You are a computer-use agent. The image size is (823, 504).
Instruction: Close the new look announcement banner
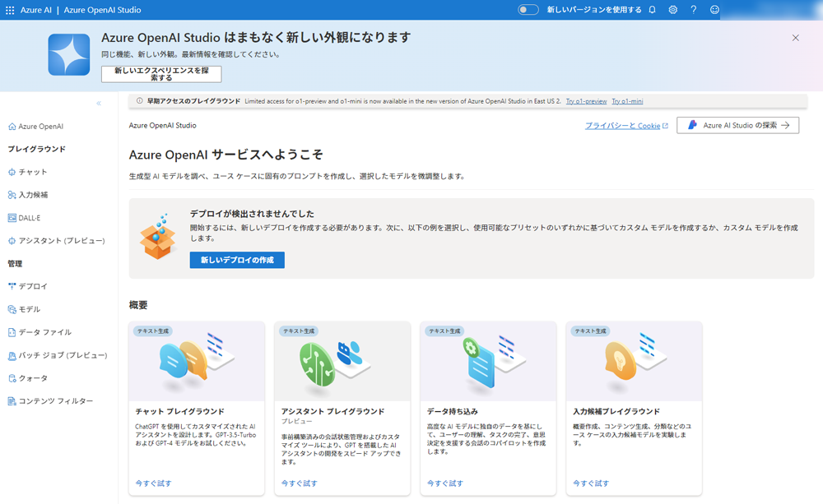(796, 38)
